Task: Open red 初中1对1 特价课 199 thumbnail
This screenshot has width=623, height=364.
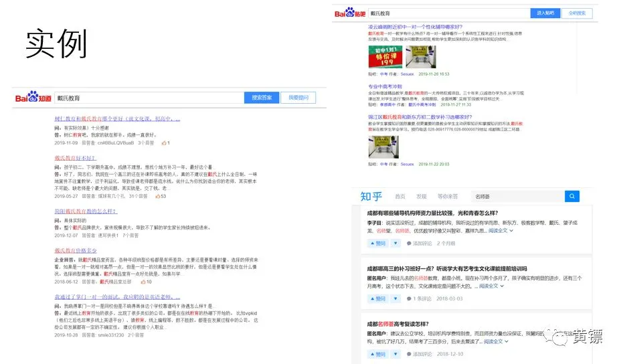Action: (385, 57)
